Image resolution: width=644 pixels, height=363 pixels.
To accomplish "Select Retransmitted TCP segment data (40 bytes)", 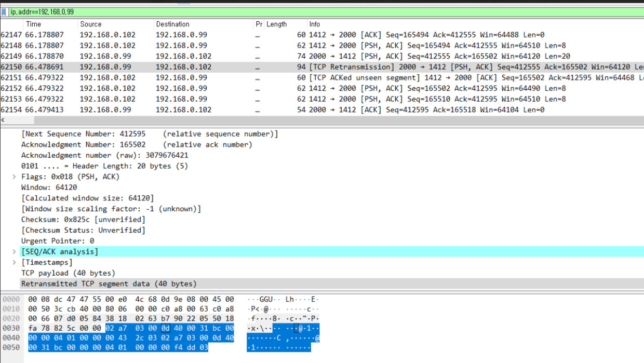I will [x=109, y=284].
